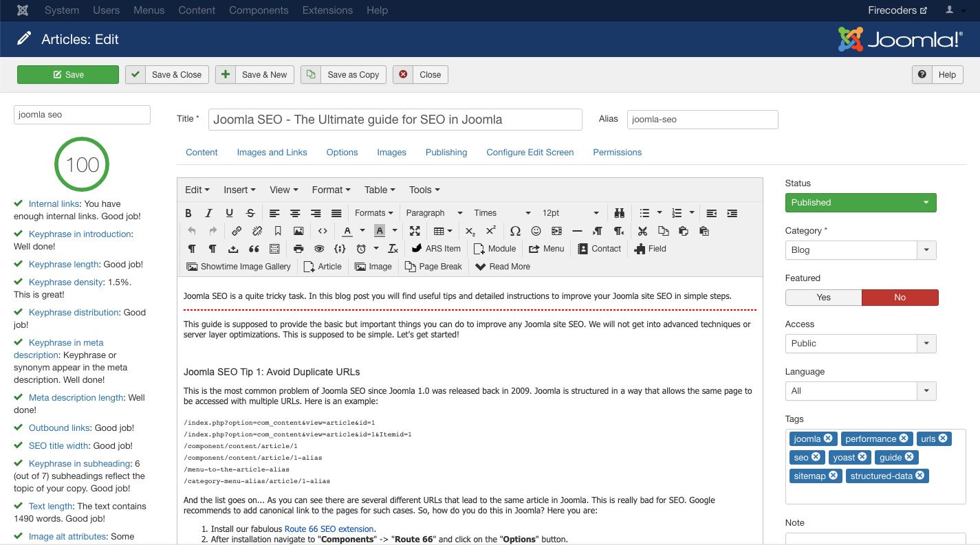The width and height of the screenshot is (980, 545).
Task: Click the green Save button
Action: tap(68, 75)
